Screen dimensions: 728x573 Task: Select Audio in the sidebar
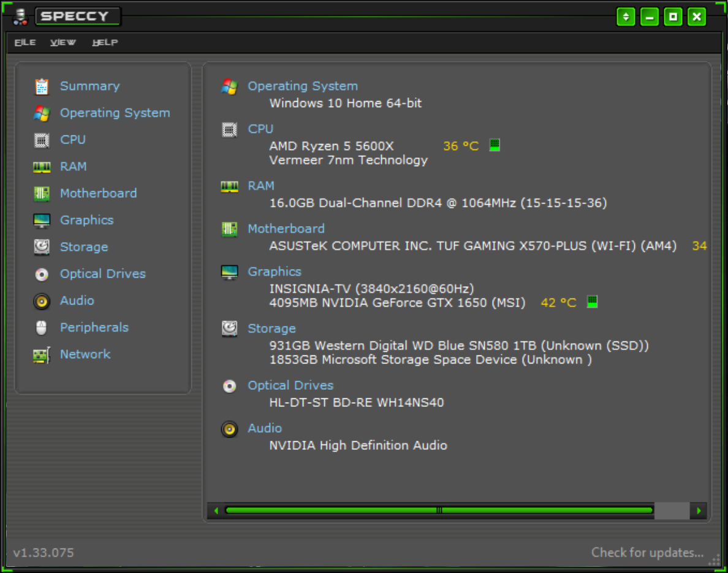pyautogui.click(x=77, y=301)
